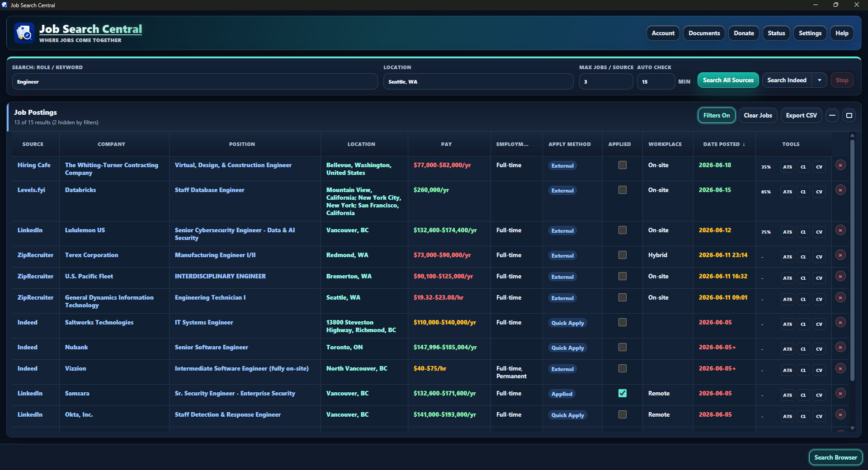Click the Location input field

pos(478,82)
